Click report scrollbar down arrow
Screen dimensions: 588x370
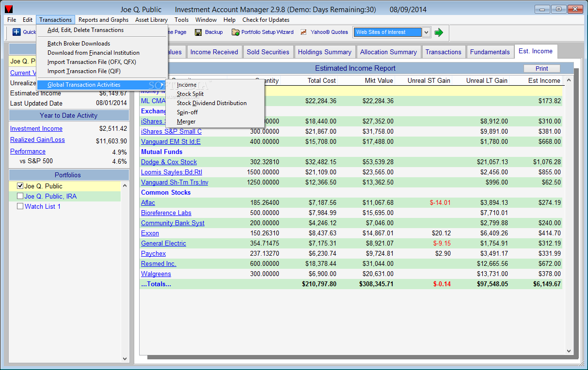569,351
